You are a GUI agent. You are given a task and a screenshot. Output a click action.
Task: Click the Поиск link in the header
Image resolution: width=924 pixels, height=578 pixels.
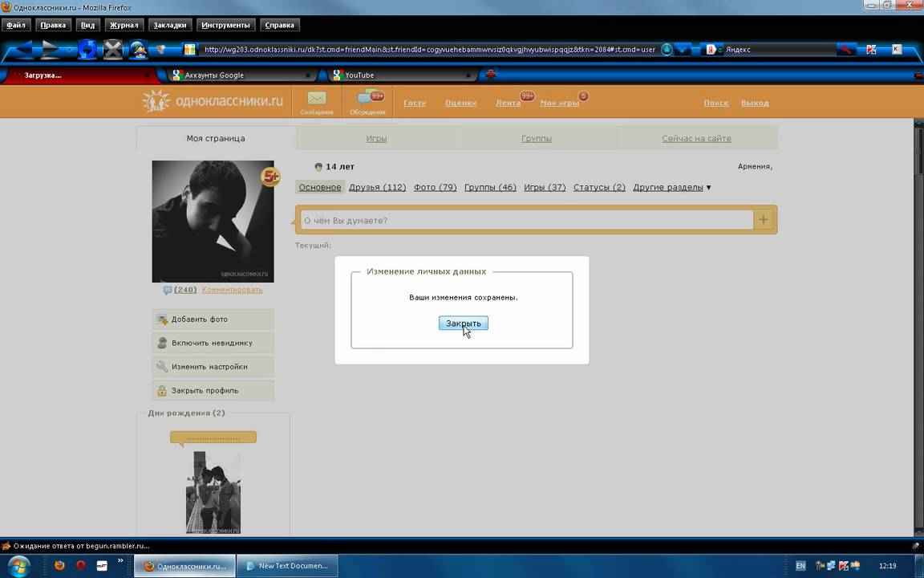coord(716,104)
